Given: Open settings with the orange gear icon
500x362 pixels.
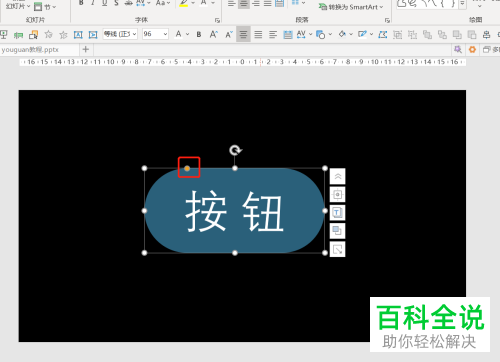Looking at the screenshot, I should point(472,50).
